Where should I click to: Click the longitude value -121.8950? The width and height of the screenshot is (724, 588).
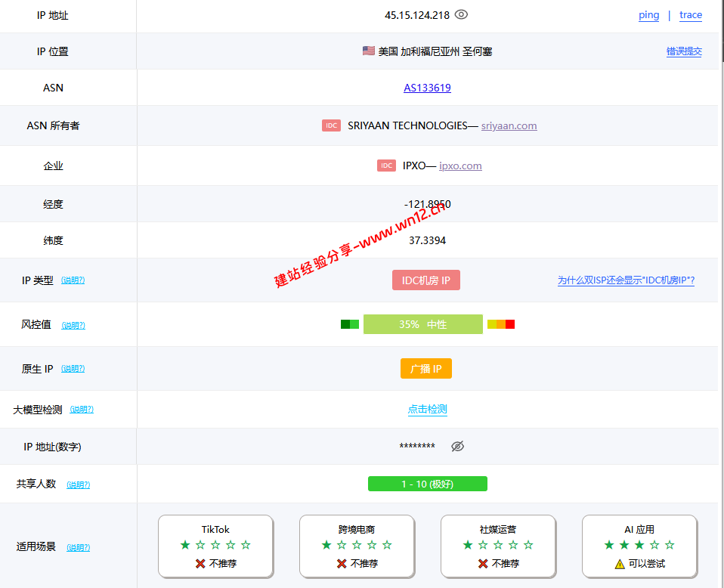pyautogui.click(x=428, y=204)
